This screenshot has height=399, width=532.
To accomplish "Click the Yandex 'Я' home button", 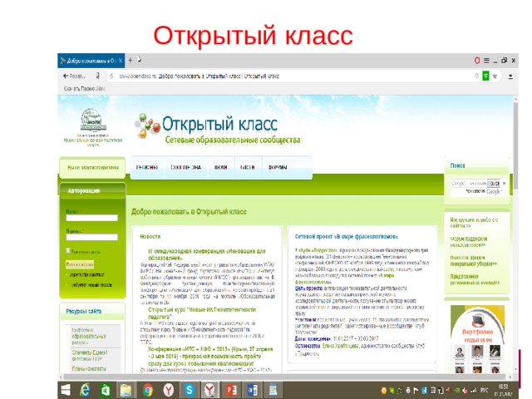I will [x=97, y=76].
